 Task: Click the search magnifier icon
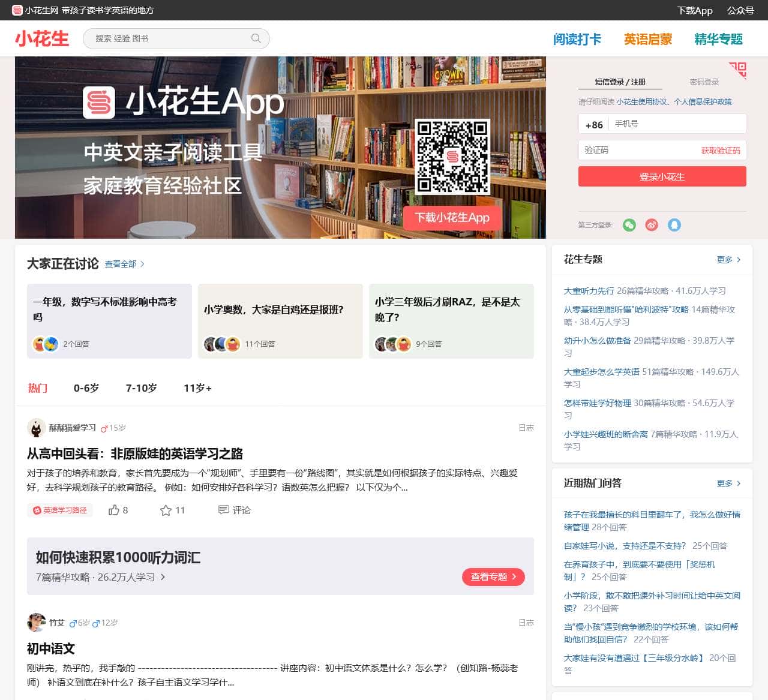coord(256,38)
